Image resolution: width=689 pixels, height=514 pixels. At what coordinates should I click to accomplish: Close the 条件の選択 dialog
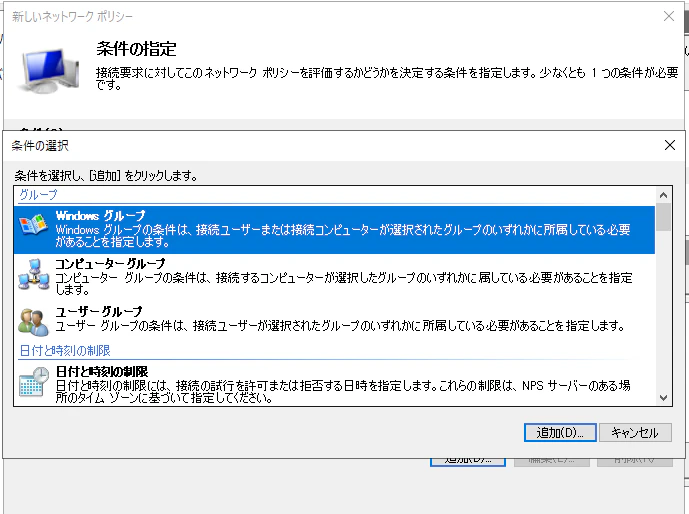pos(670,145)
